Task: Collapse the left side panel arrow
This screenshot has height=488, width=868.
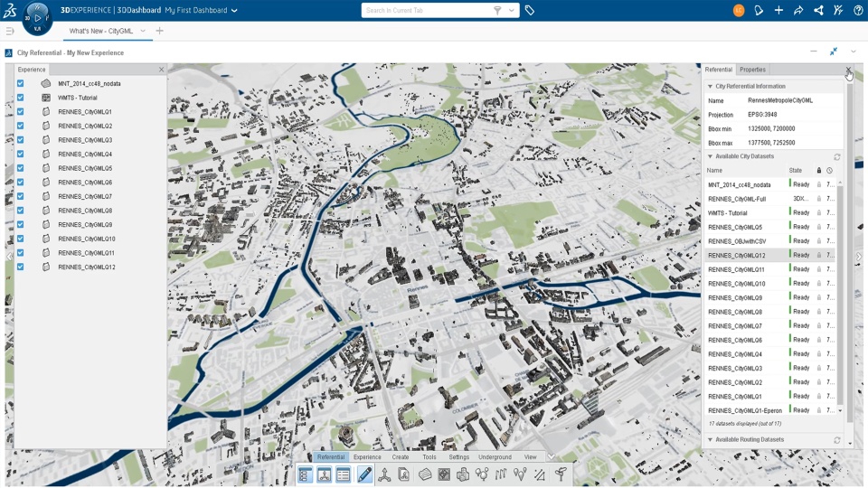Action: click(x=9, y=256)
